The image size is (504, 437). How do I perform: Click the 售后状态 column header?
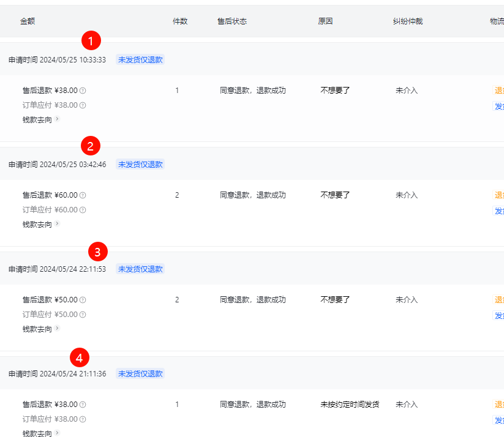232,21
